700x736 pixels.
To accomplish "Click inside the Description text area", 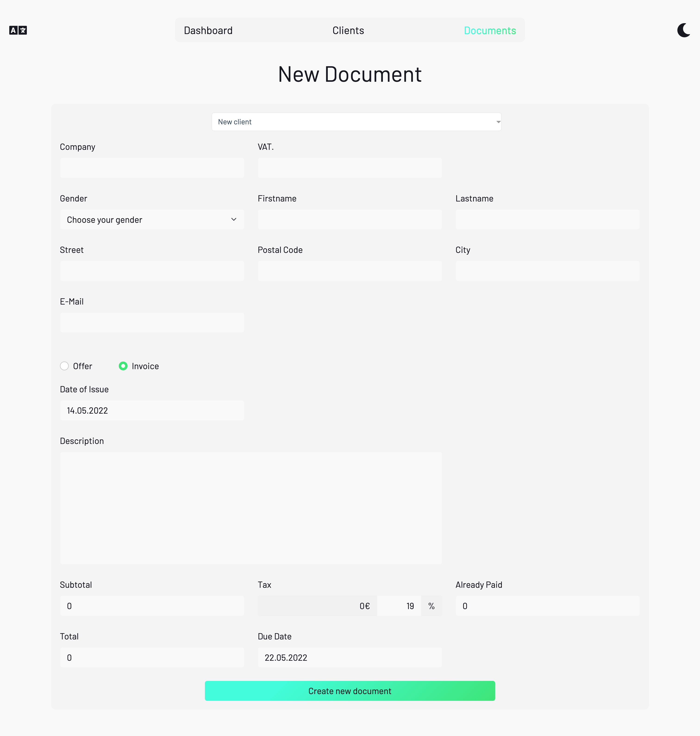I will (251, 508).
